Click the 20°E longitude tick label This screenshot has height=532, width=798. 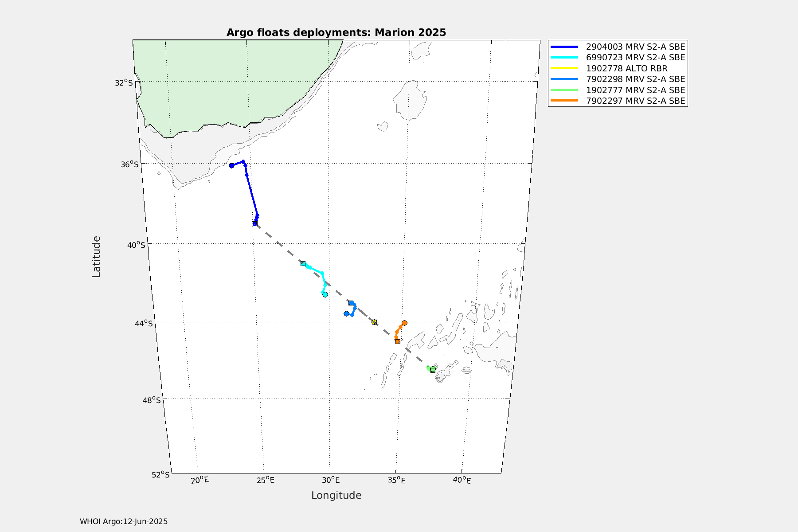click(x=199, y=480)
